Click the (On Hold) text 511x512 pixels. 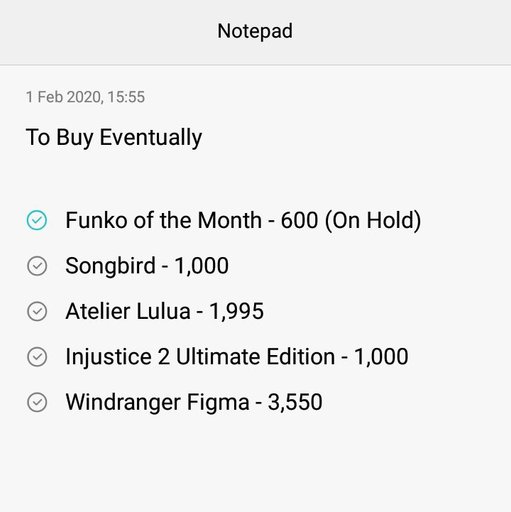[x=373, y=220]
